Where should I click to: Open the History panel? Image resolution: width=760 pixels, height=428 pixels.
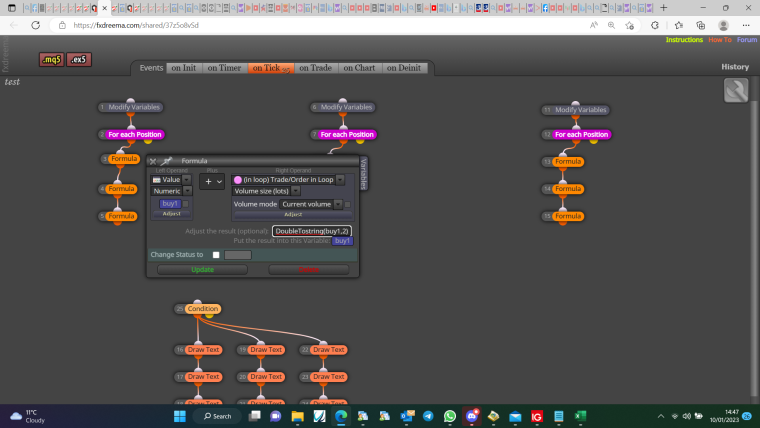(x=735, y=67)
